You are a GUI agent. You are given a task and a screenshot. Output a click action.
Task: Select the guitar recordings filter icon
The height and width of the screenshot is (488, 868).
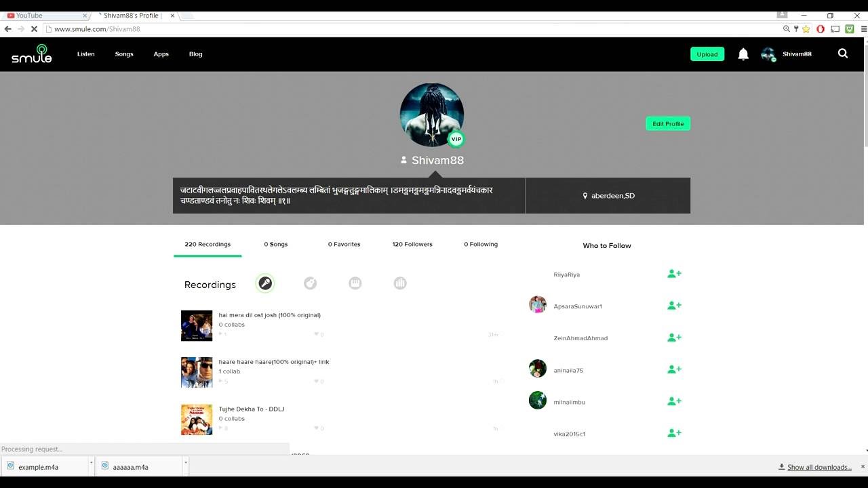[x=310, y=283]
